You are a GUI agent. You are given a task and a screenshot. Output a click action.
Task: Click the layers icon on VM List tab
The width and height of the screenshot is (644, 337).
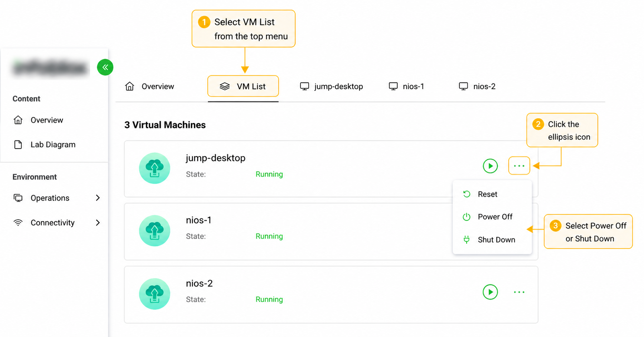coord(225,87)
